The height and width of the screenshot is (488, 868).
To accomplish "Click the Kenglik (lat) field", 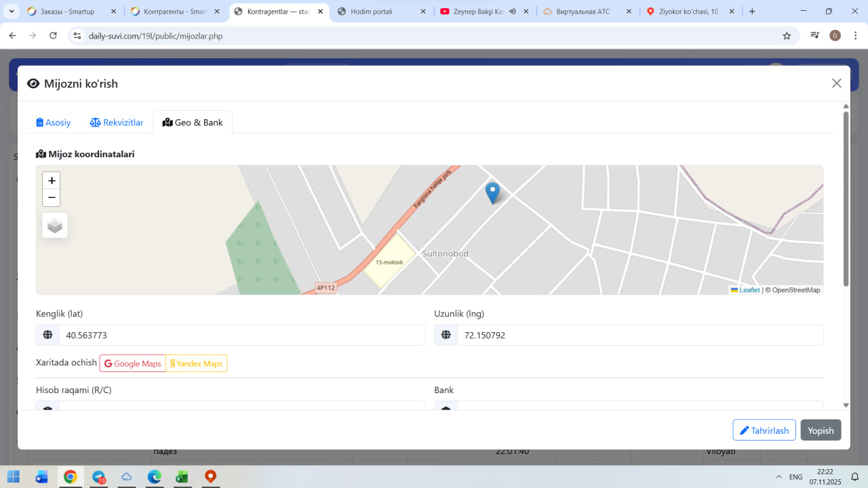I will [242, 335].
